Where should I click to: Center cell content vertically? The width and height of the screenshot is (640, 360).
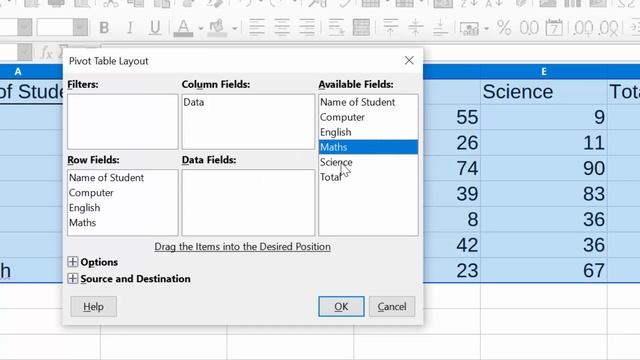(x=416, y=27)
